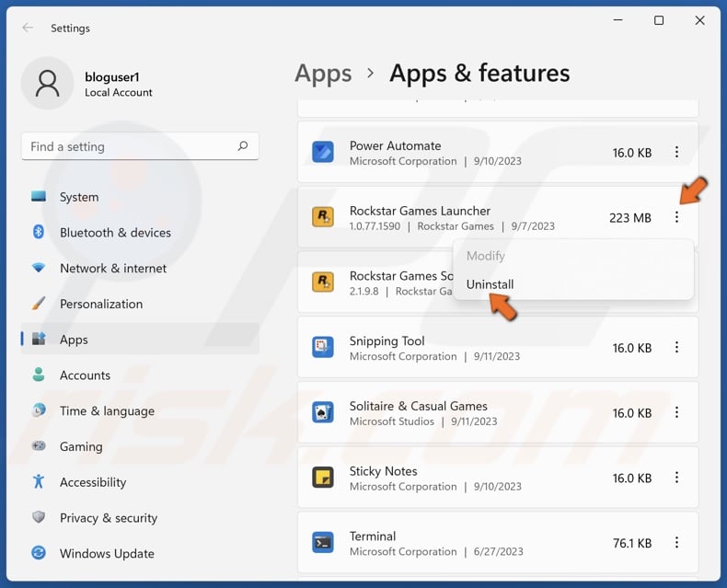Viewport: 727px width, 588px height.
Task: Open more options for Rockstar Games Launcher
Action: coord(676,217)
